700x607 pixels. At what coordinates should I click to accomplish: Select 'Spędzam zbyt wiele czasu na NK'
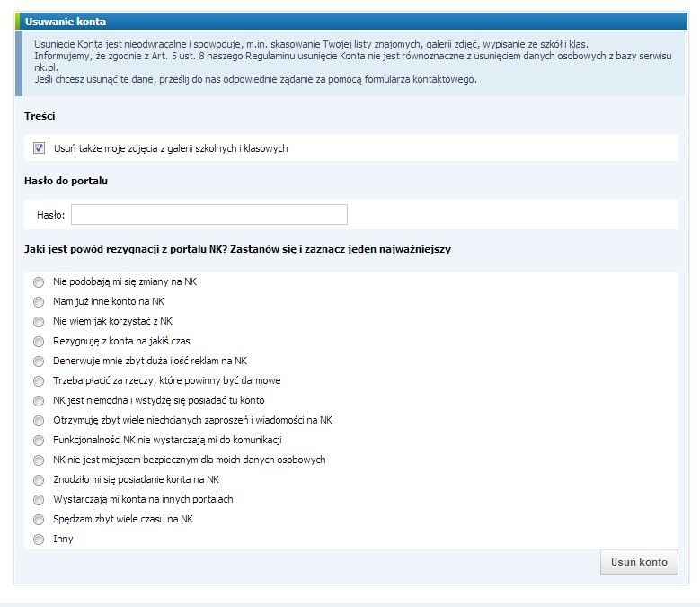tap(39, 520)
